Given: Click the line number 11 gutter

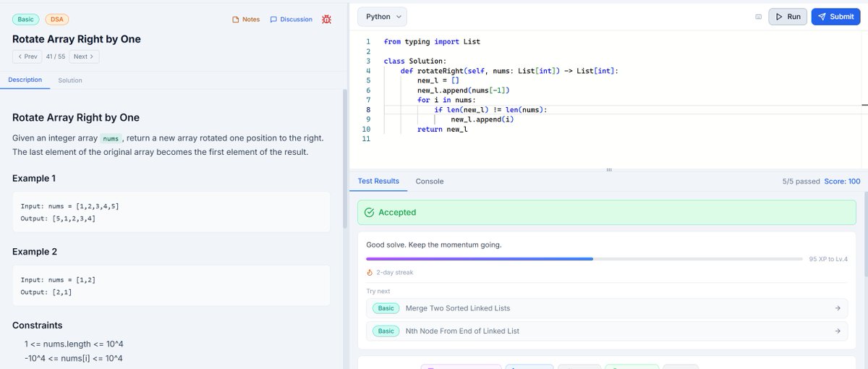Looking at the screenshot, I should tap(367, 139).
